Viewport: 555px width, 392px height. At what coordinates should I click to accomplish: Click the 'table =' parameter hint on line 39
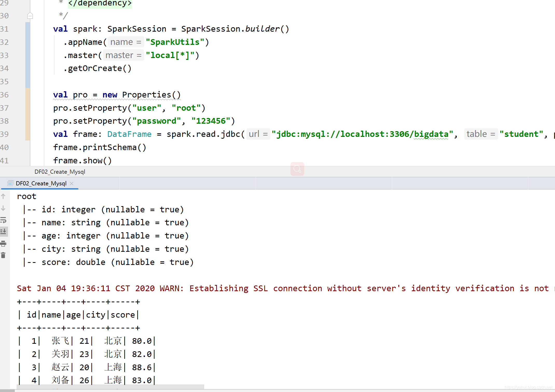(x=481, y=134)
